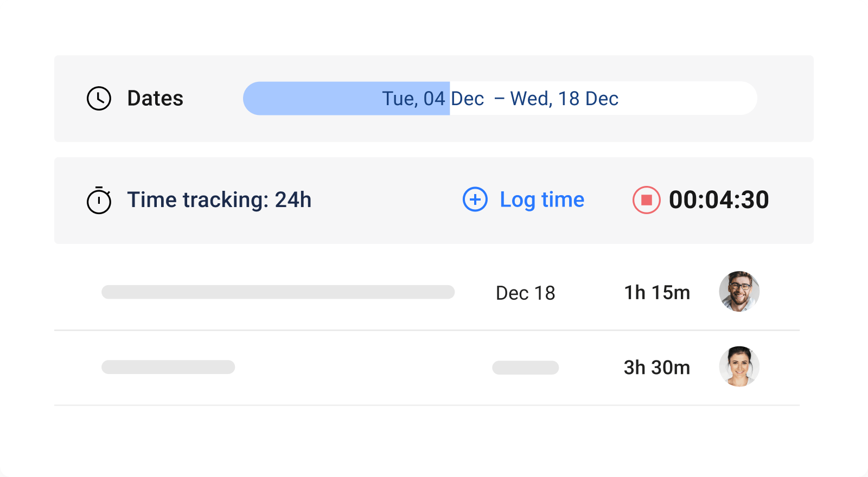Stop the running timer with the red square icon
This screenshot has height=477, width=868.
[x=646, y=200]
